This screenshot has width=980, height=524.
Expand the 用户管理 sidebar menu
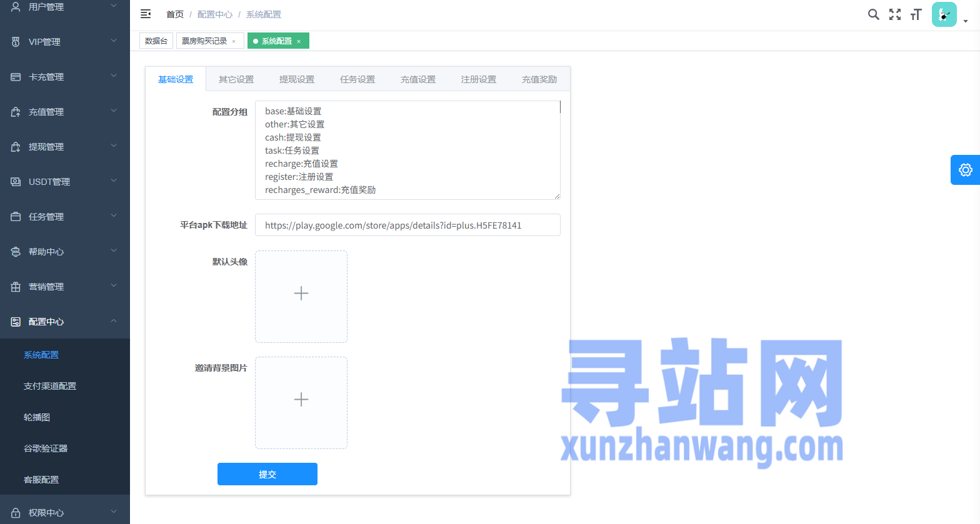[65, 7]
